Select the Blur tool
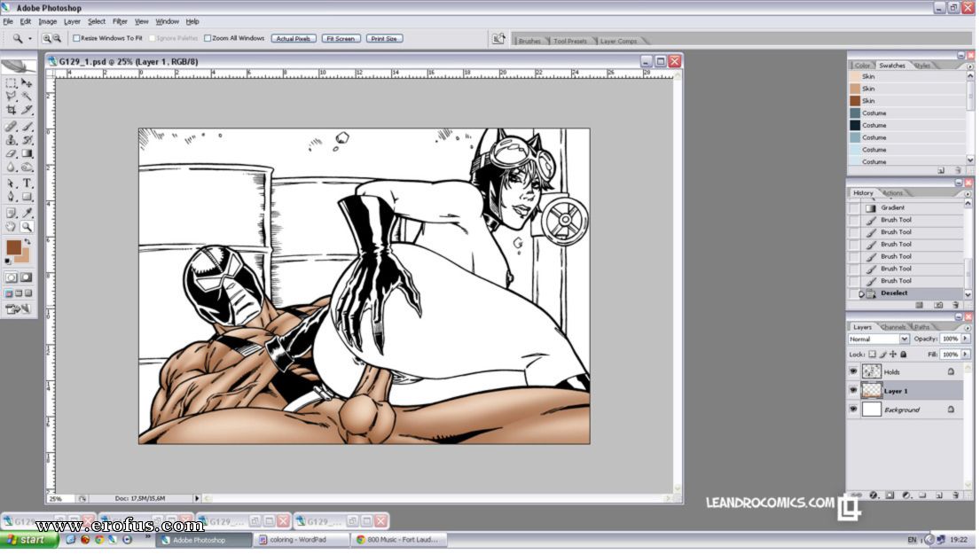Screen dimensions: 980x554 (x=12, y=168)
